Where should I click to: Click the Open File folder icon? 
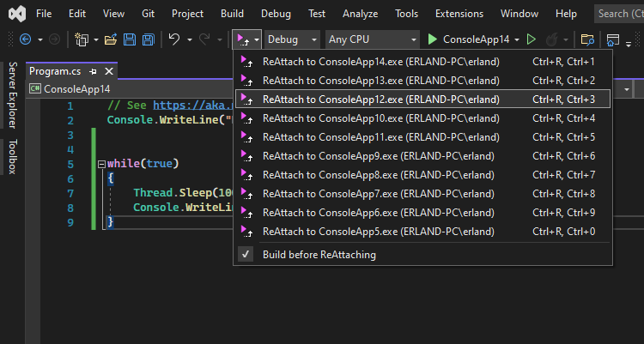(111, 39)
